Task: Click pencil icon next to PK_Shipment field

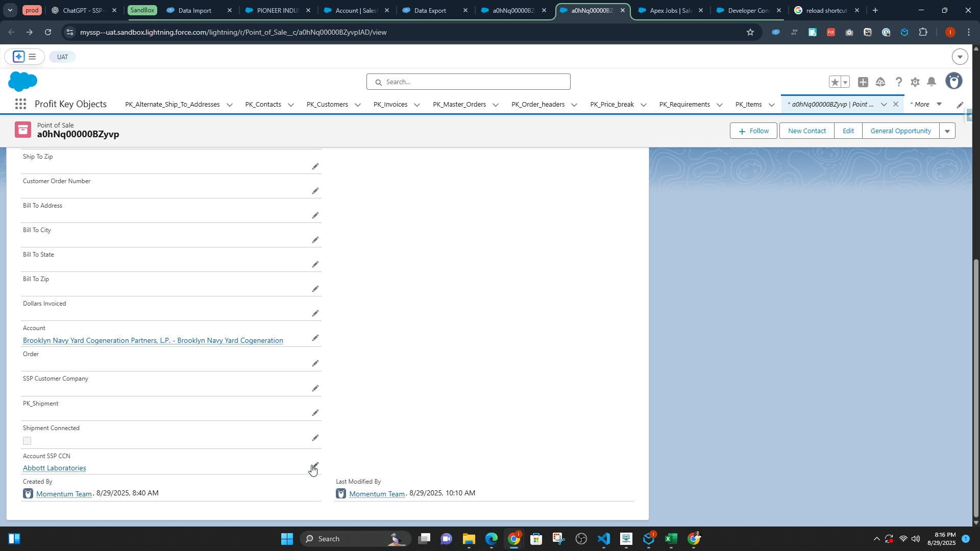Action: point(315,413)
